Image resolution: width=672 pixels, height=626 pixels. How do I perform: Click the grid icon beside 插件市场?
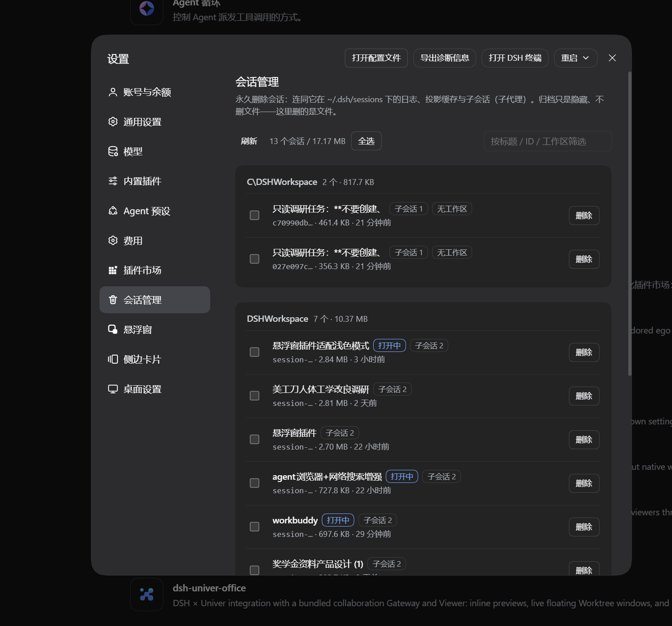[x=113, y=270]
